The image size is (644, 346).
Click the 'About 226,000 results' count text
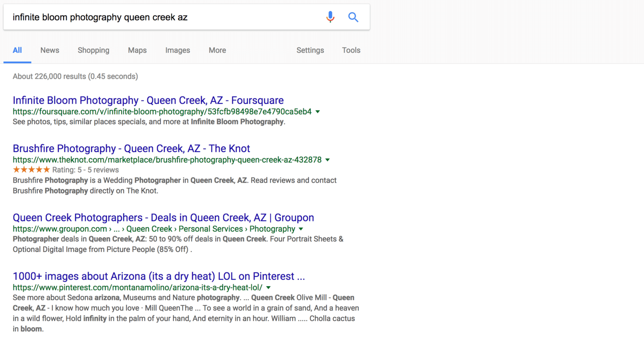75,77
